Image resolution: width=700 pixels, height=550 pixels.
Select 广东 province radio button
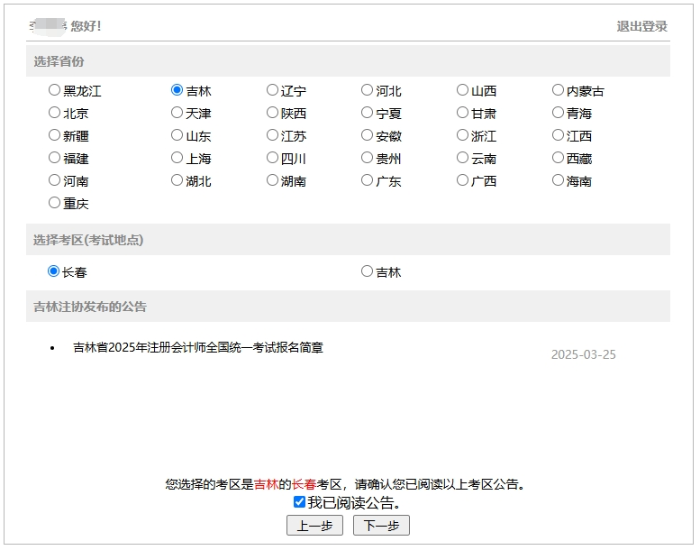coord(367,181)
